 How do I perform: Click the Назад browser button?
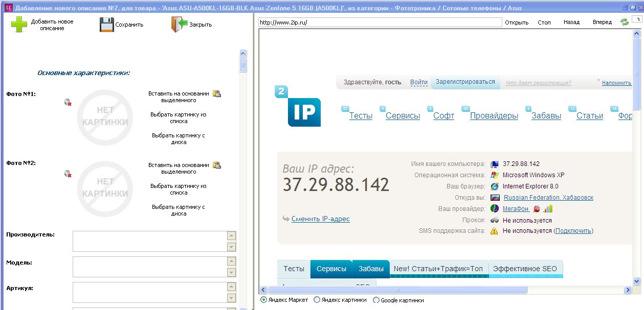pyautogui.click(x=571, y=22)
